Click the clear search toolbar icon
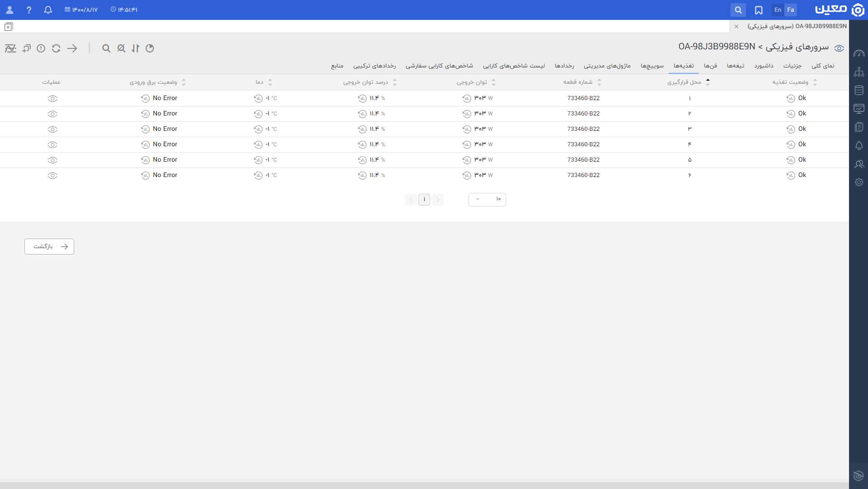 coord(121,48)
